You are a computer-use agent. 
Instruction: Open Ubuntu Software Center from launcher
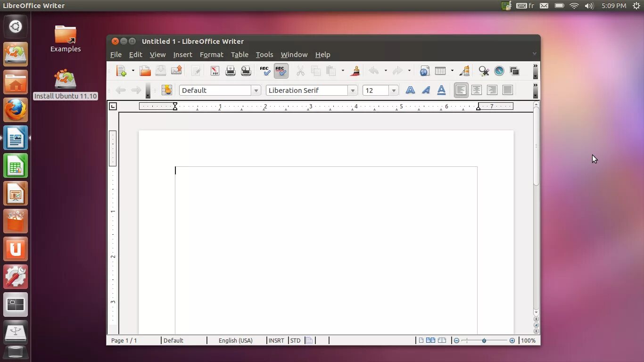click(x=16, y=222)
